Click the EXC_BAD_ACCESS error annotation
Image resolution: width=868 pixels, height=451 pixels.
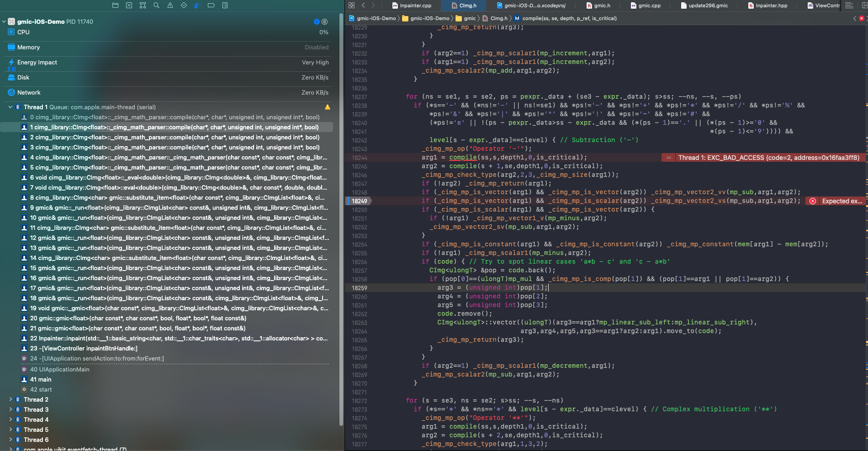pos(768,158)
